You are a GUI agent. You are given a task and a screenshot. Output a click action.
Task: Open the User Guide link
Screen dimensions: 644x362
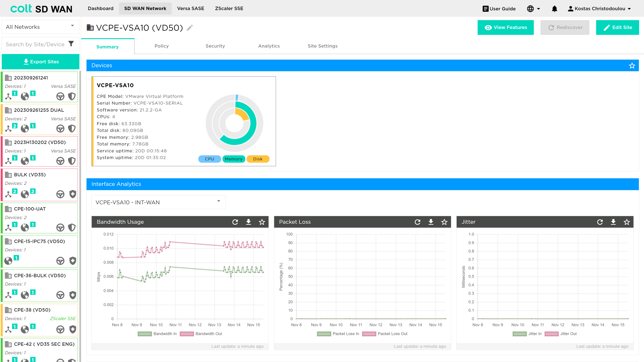(499, 9)
